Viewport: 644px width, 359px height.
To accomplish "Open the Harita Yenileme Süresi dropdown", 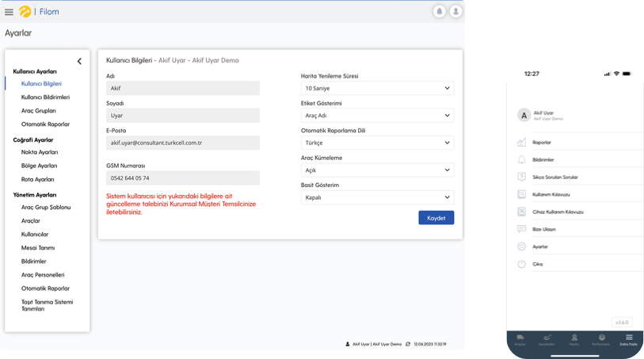I will [x=377, y=88].
